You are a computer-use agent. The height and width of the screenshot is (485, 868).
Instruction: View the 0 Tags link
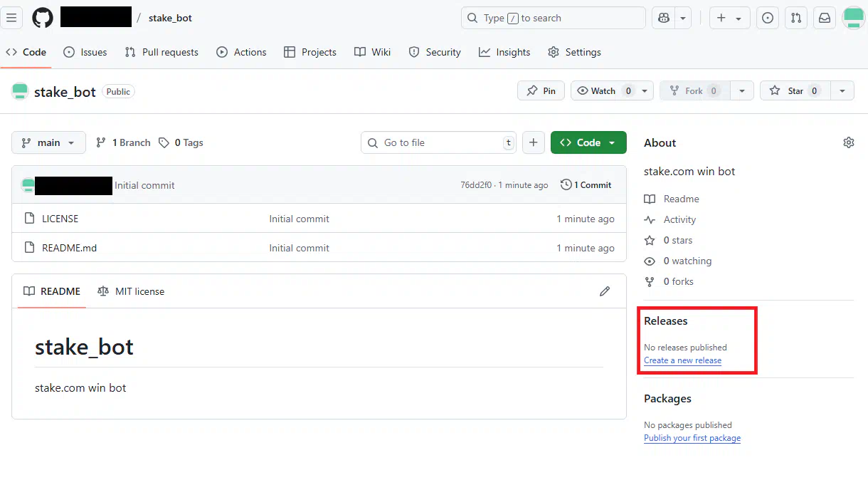pyautogui.click(x=181, y=142)
